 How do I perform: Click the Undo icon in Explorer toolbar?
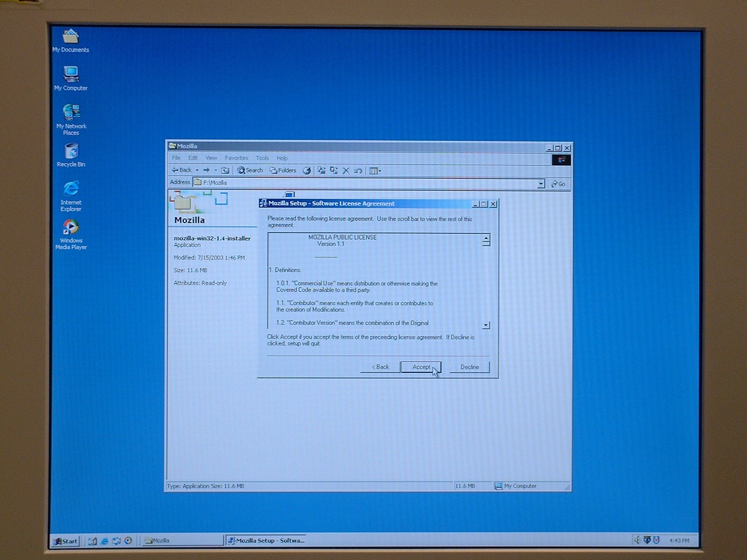click(358, 171)
